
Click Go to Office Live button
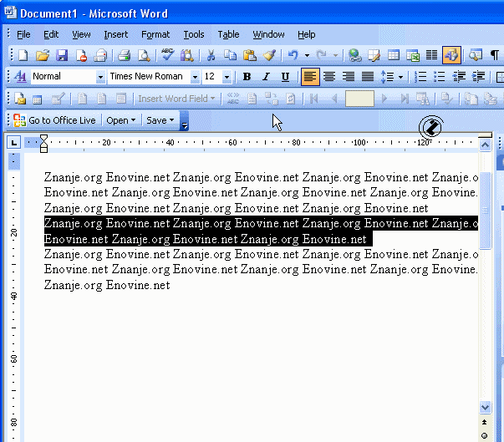[x=54, y=120]
